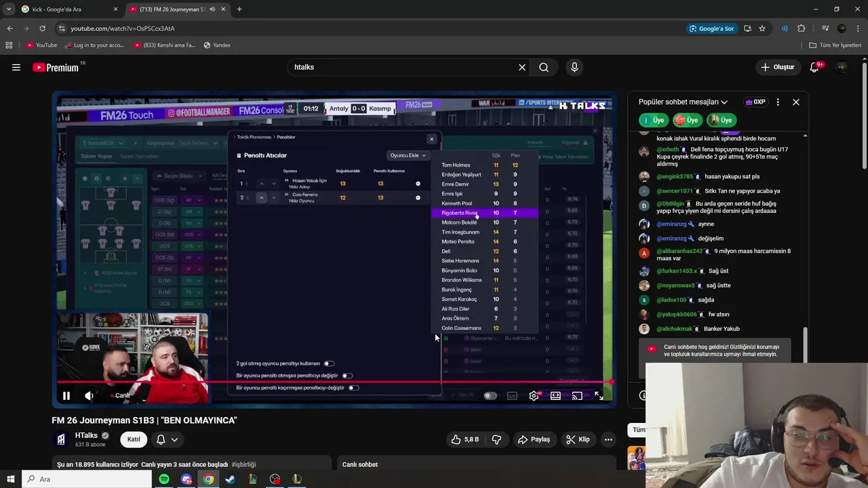Open live chat options menu
Image resolution: width=868 pixels, height=488 pixels.
click(x=778, y=102)
